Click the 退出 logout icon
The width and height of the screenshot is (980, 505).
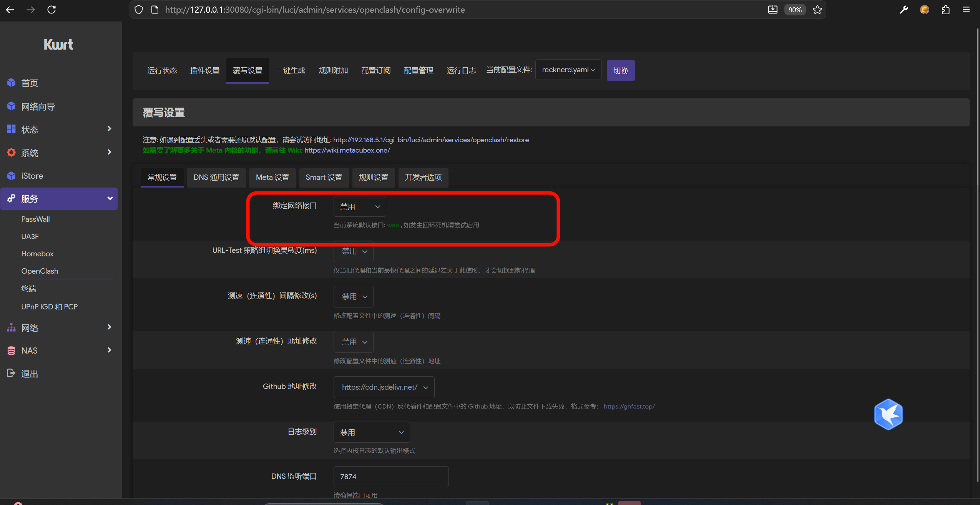11,373
